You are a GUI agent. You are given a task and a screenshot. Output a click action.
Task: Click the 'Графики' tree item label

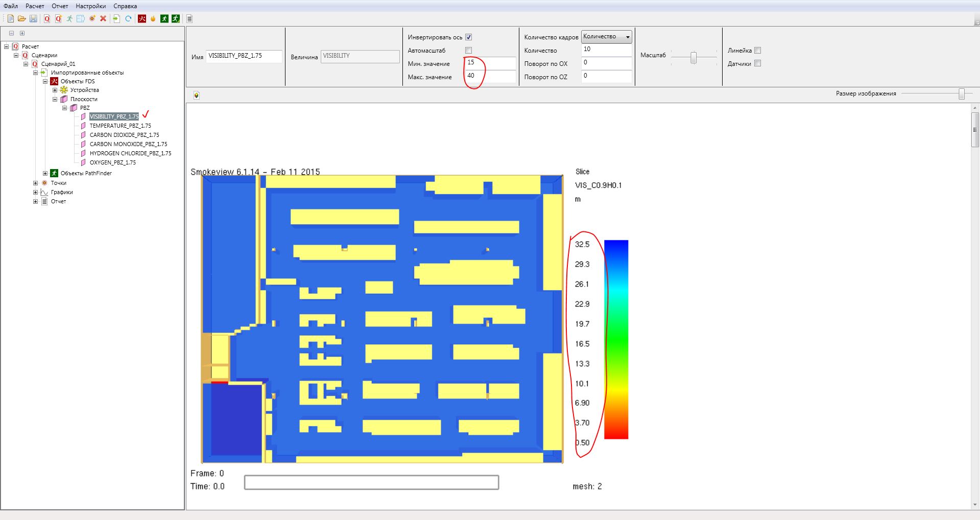point(62,192)
